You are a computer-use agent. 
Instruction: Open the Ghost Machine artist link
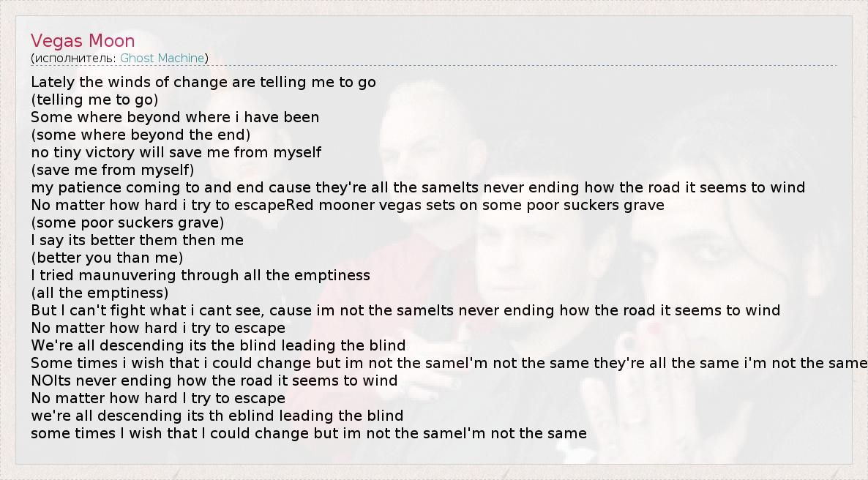pyautogui.click(x=162, y=58)
